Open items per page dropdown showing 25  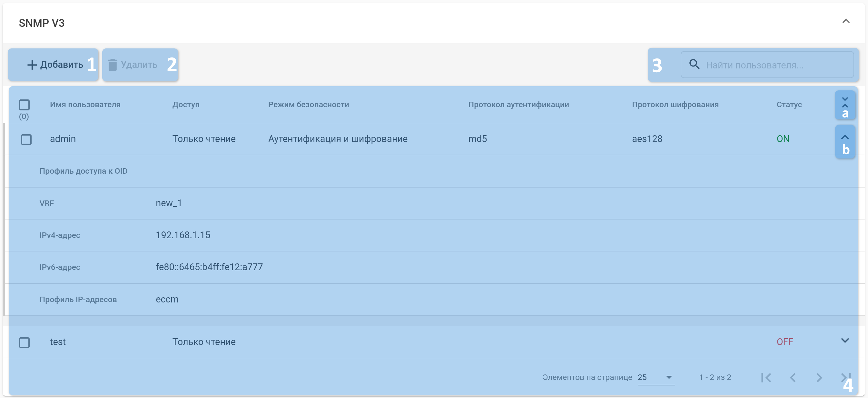[x=656, y=377]
